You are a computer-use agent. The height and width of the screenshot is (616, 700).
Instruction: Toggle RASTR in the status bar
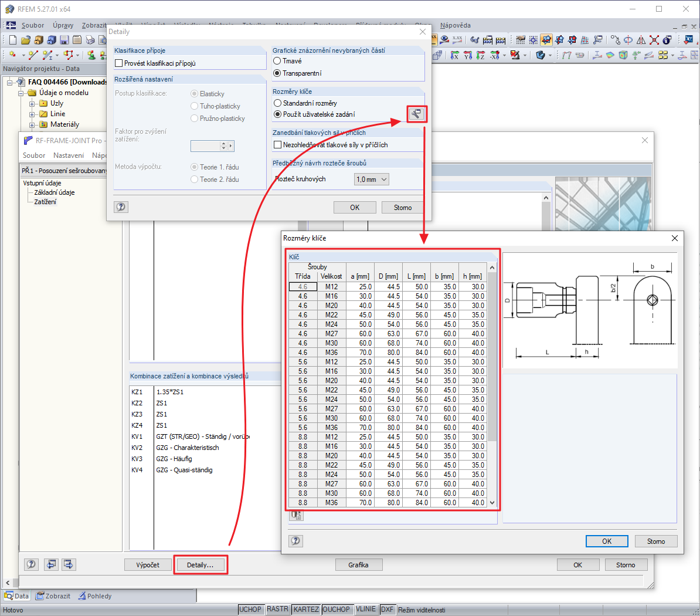tap(278, 610)
